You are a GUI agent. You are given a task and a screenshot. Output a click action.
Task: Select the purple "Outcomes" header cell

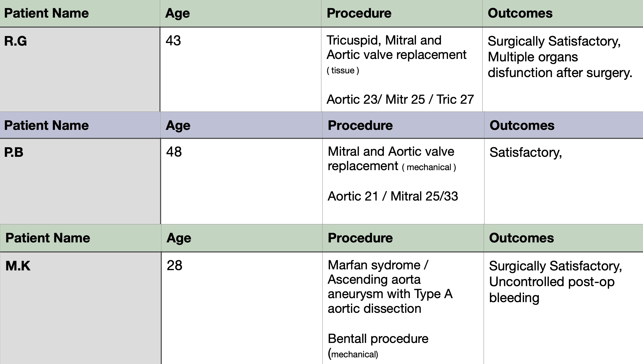pos(522,125)
